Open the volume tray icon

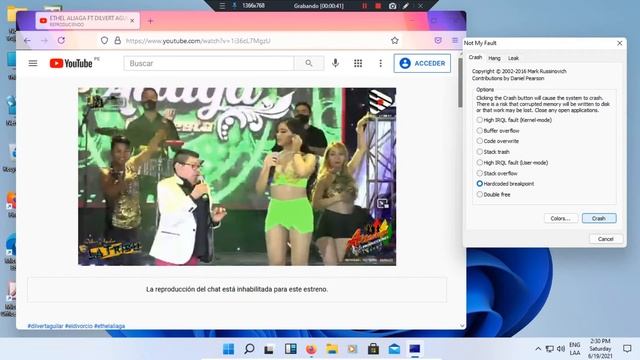561,349
